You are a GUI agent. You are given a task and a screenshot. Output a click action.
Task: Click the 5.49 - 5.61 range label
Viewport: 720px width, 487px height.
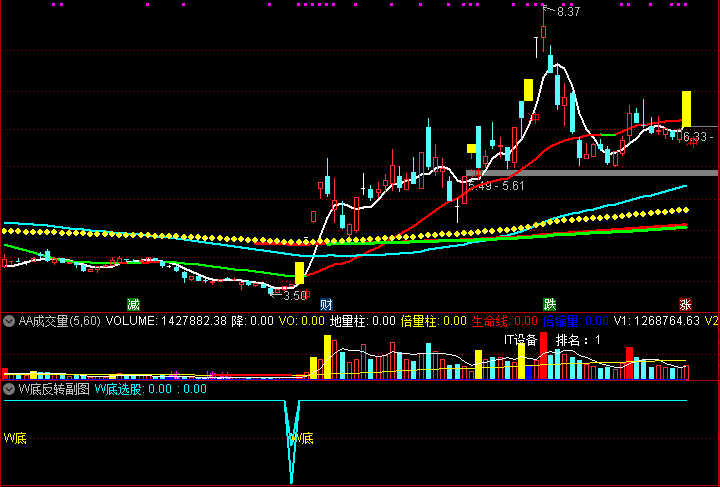496,186
